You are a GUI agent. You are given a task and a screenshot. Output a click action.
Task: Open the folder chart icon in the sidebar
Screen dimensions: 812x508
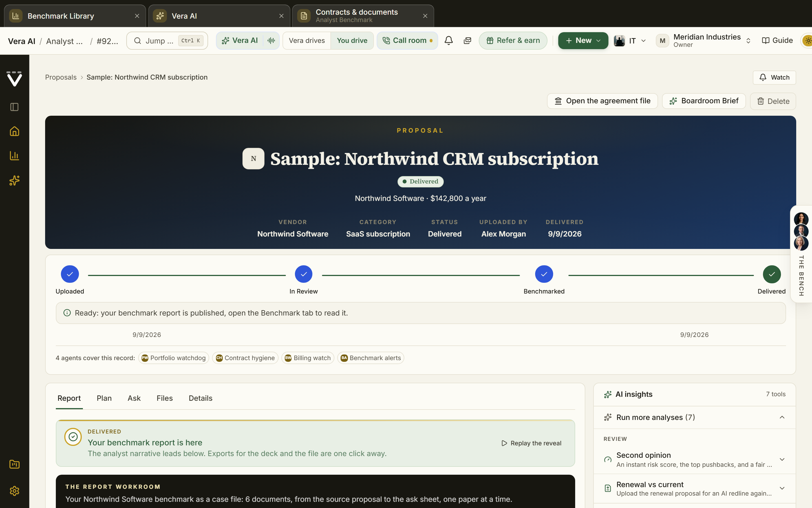click(x=14, y=464)
